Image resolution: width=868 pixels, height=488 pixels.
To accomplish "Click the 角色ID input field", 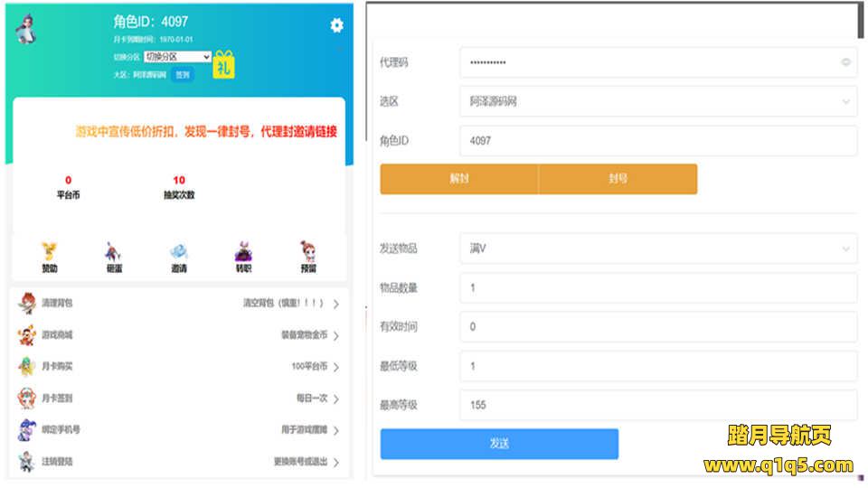I will point(657,142).
